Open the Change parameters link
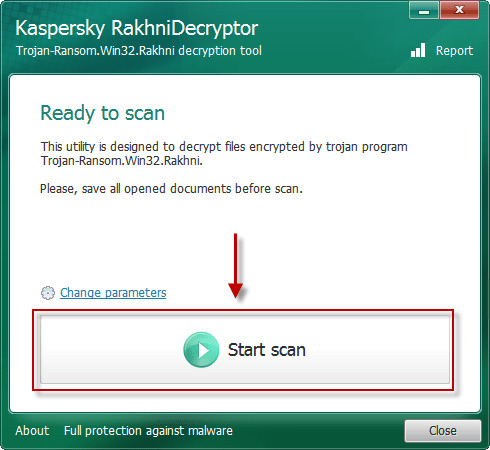 (113, 293)
